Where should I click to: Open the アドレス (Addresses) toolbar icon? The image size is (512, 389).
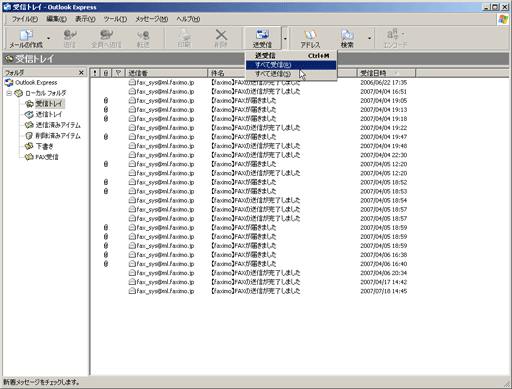click(x=310, y=39)
